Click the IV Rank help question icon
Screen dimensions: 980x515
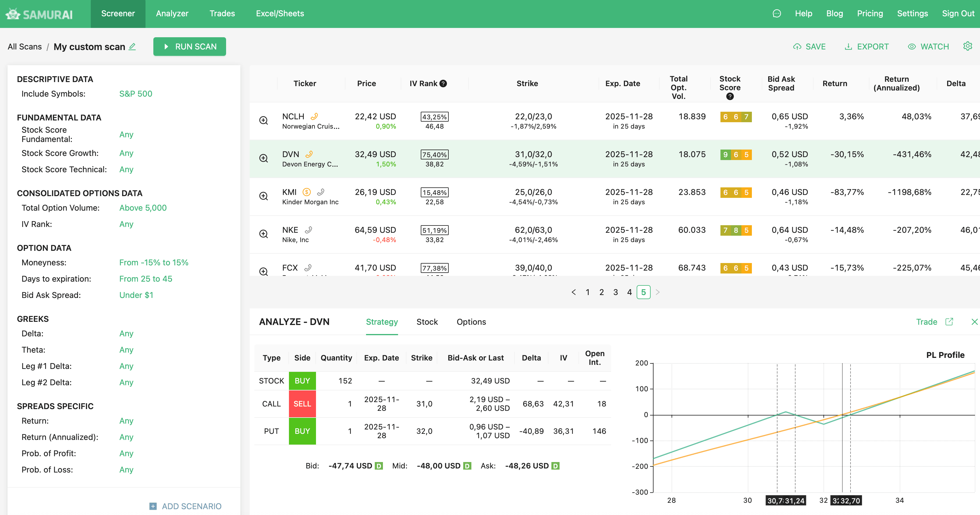(x=443, y=83)
